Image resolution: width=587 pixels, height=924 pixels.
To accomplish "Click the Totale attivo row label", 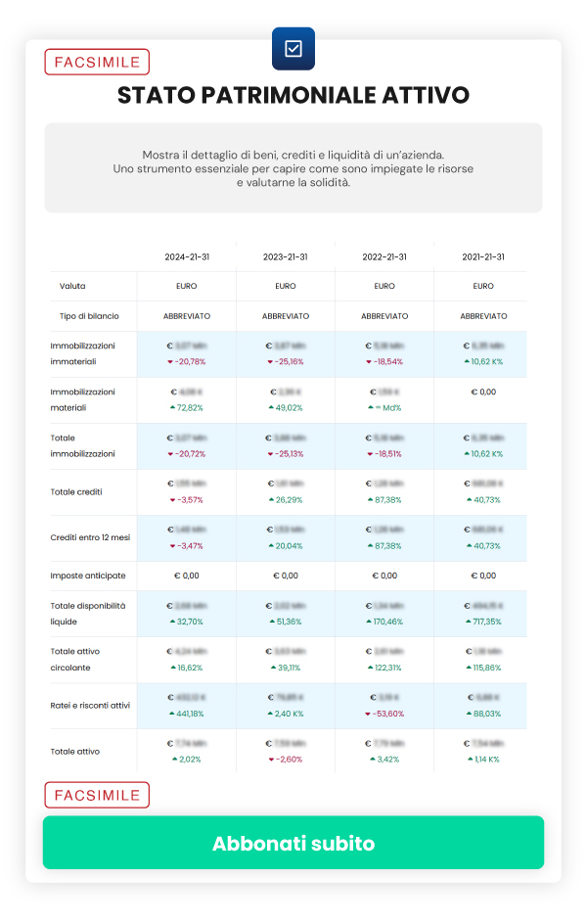I will (x=75, y=751).
